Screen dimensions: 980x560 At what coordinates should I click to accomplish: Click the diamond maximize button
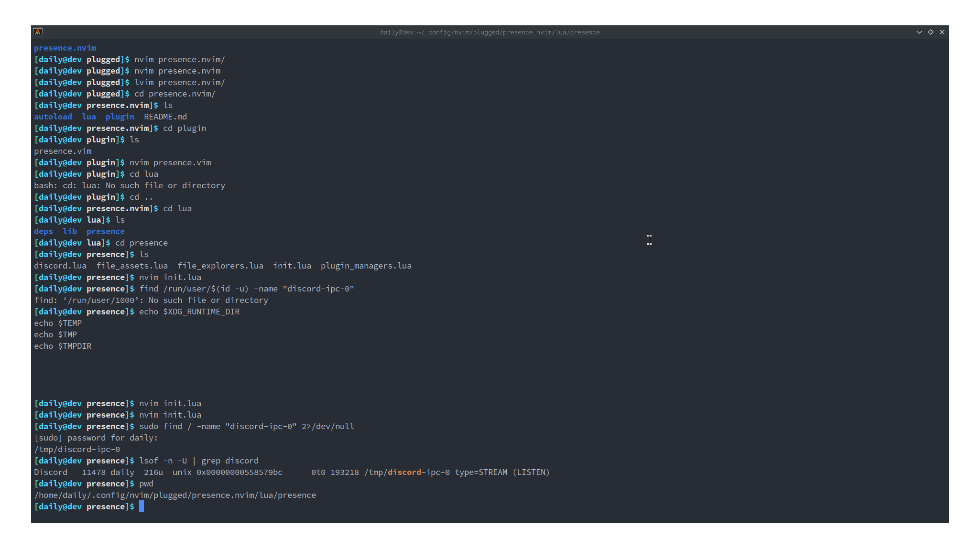931,32
